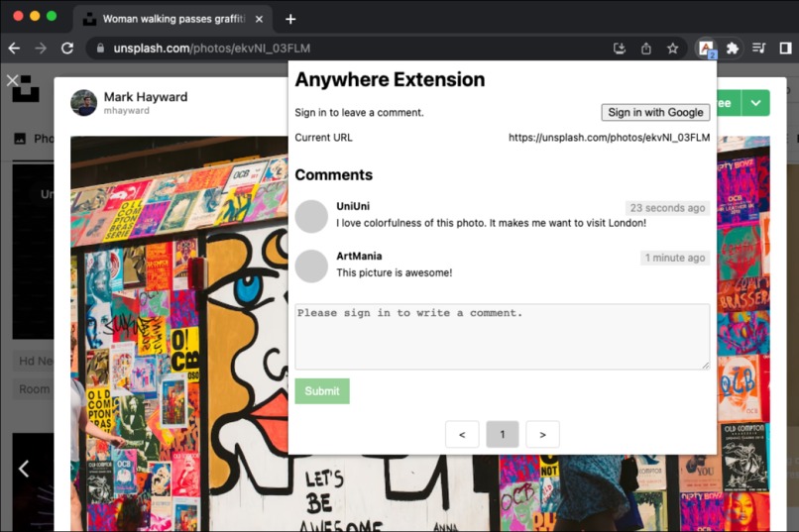This screenshot has width=799, height=532.
Task: Click the address bar URL
Action: point(211,49)
